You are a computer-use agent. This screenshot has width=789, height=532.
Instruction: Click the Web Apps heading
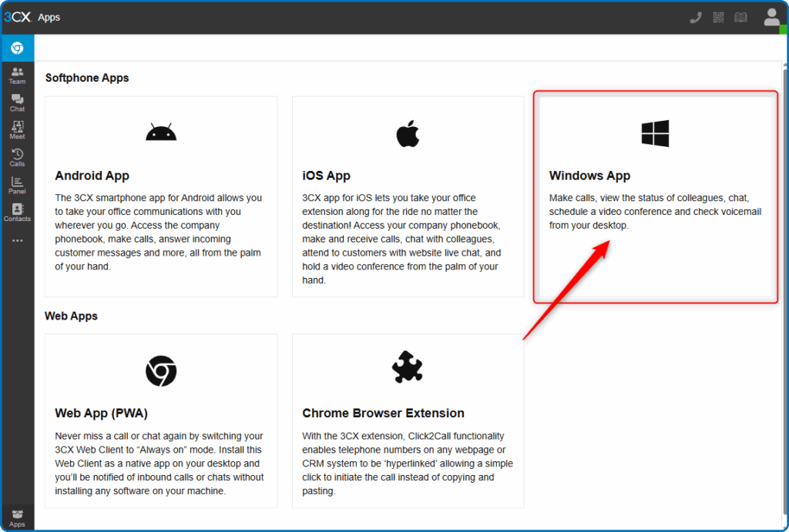[71, 316]
